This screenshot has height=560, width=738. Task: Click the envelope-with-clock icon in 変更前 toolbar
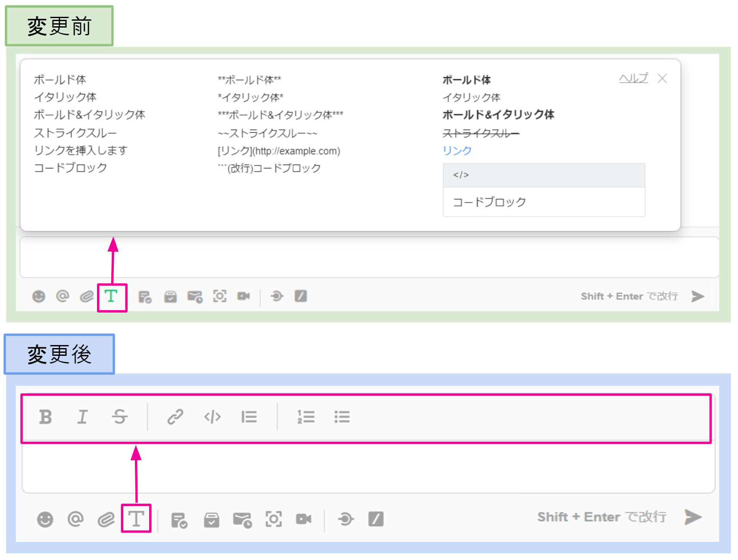coord(195,297)
